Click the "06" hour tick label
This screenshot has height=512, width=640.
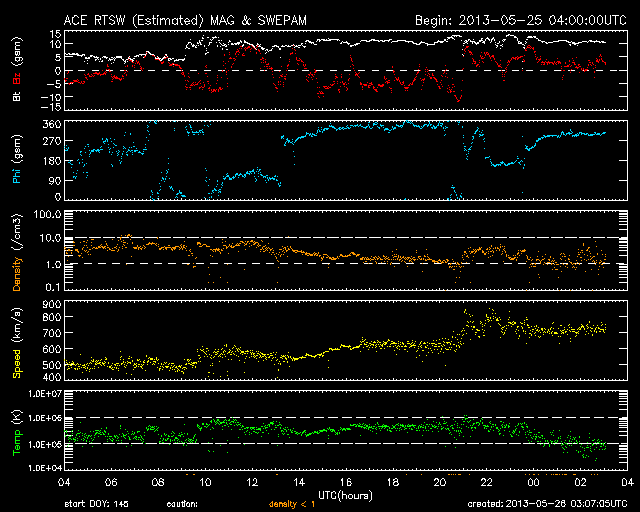pyautogui.click(x=111, y=482)
